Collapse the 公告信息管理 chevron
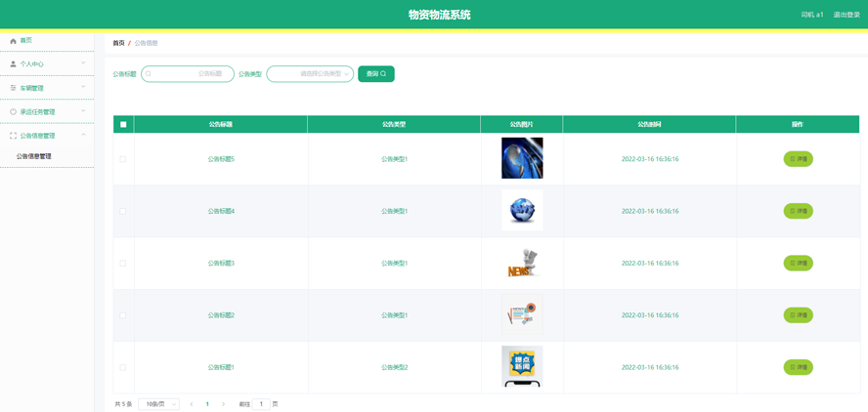The width and height of the screenshot is (868, 412). click(x=83, y=135)
